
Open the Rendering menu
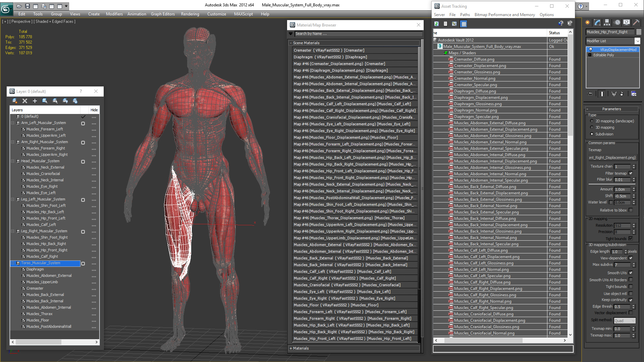coord(190,14)
